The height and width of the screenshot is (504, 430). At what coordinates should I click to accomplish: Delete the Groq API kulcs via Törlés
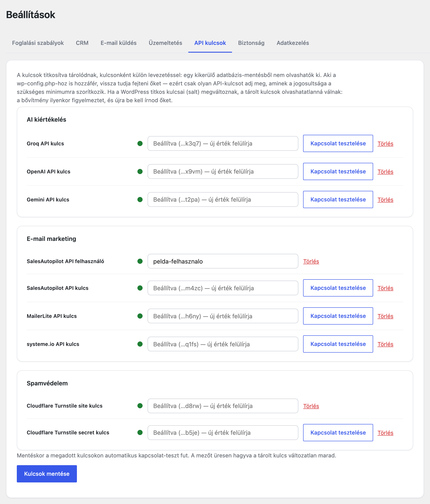[385, 144]
